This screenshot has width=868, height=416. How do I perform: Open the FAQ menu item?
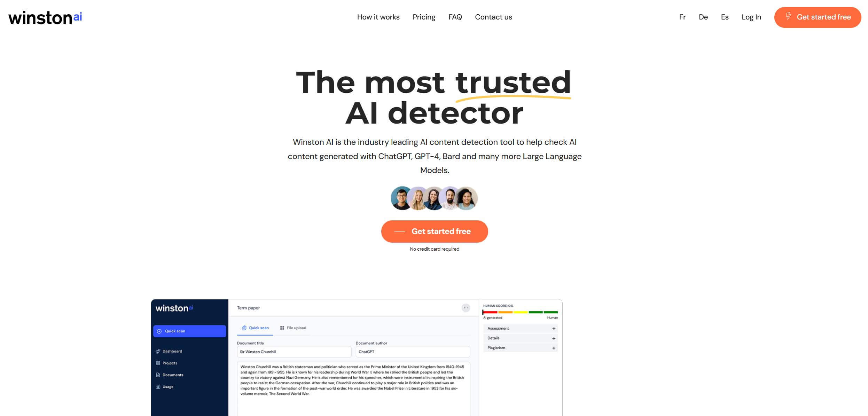(x=455, y=17)
